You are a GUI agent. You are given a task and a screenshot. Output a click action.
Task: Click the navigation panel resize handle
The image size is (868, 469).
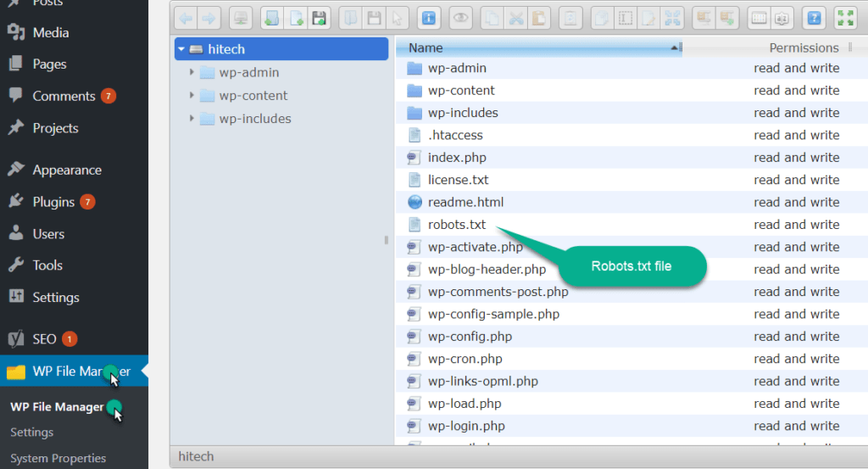coord(387,240)
